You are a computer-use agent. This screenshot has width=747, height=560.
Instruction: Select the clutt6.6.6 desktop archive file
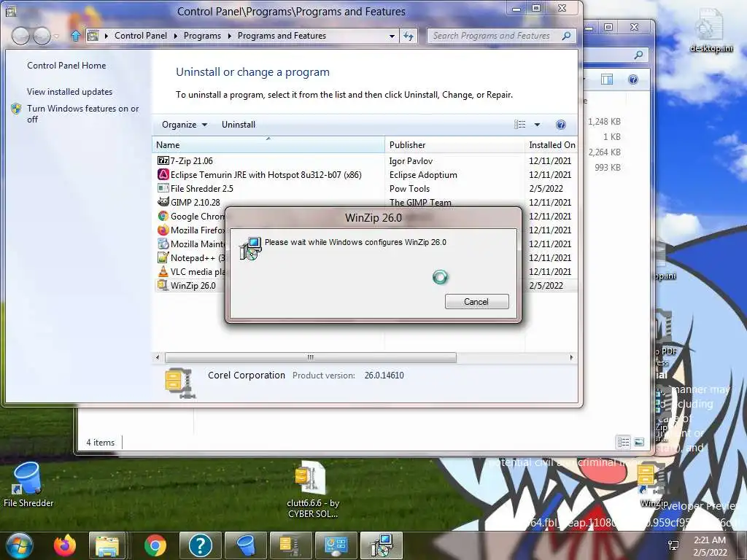312,490
